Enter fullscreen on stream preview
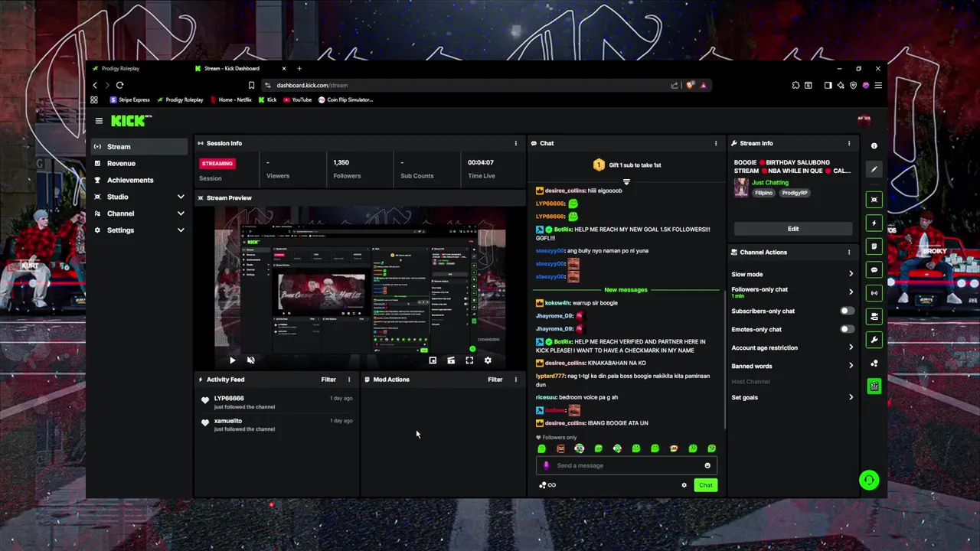This screenshot has width=980, height=551. 469,360
